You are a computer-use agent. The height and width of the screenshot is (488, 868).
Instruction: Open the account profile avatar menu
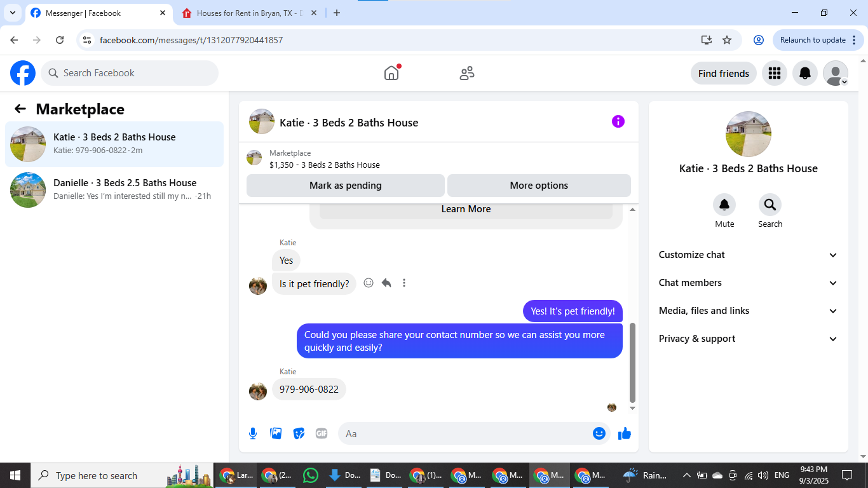pos(836,73)
